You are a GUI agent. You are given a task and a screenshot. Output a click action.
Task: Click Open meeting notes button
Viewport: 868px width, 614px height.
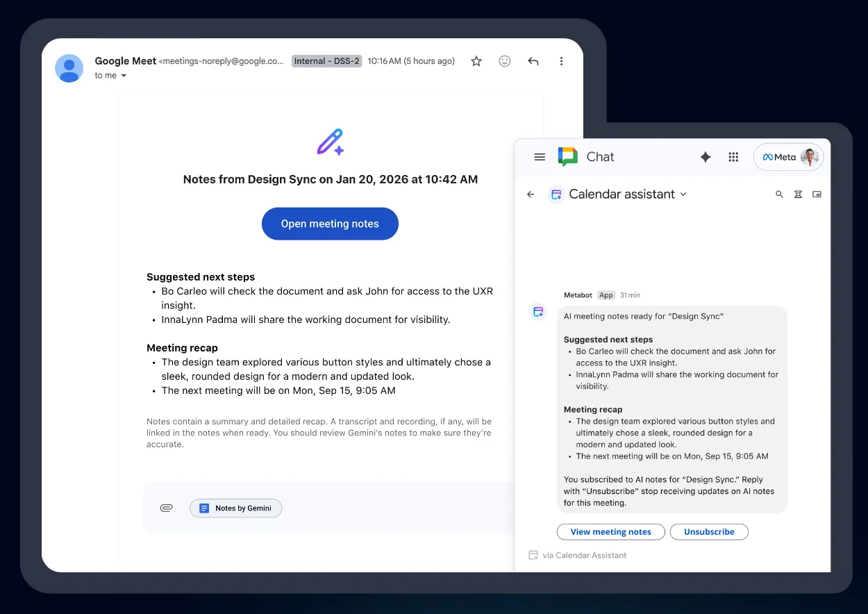pyautogui.click(x=330, y=224)
